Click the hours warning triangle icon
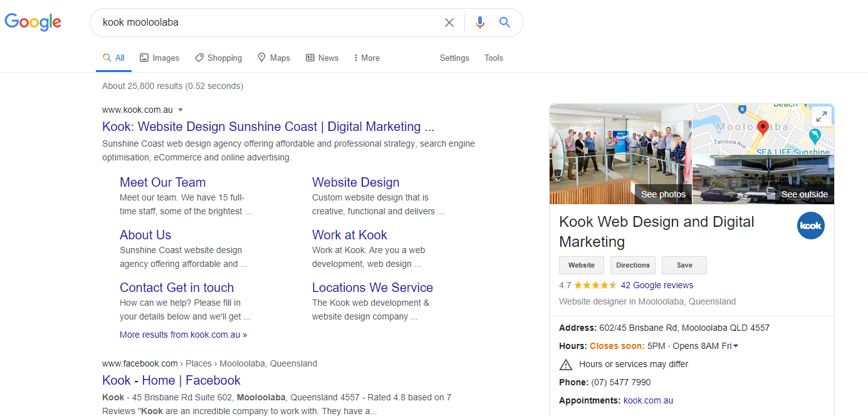 566,364
